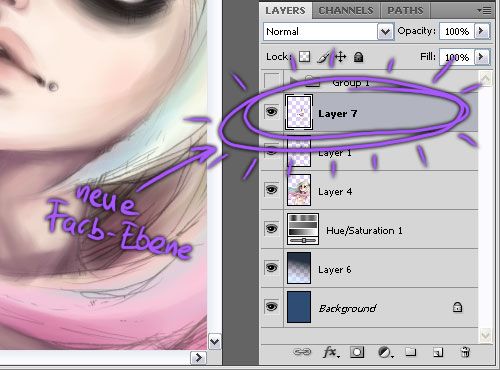This screenshot has width=500, height=370.
Task: Open the layer style fx menu
Action: (331, 352)
